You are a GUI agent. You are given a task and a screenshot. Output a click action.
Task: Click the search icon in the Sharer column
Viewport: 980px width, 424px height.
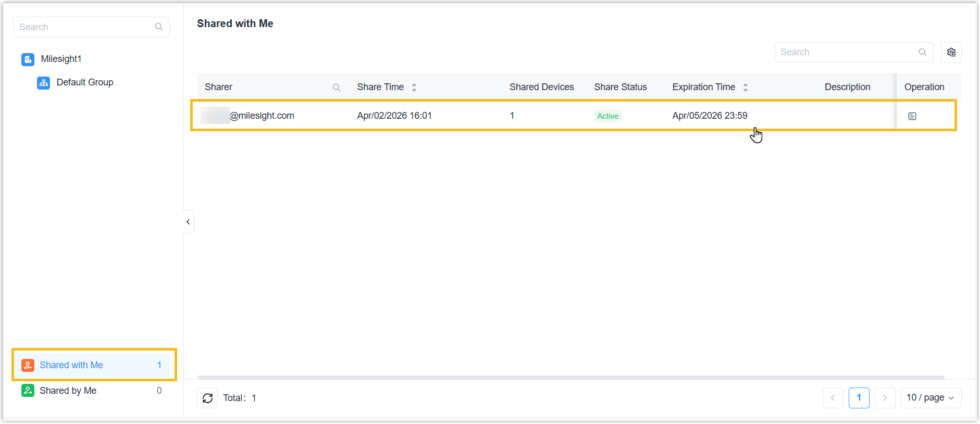pos(337,88)
